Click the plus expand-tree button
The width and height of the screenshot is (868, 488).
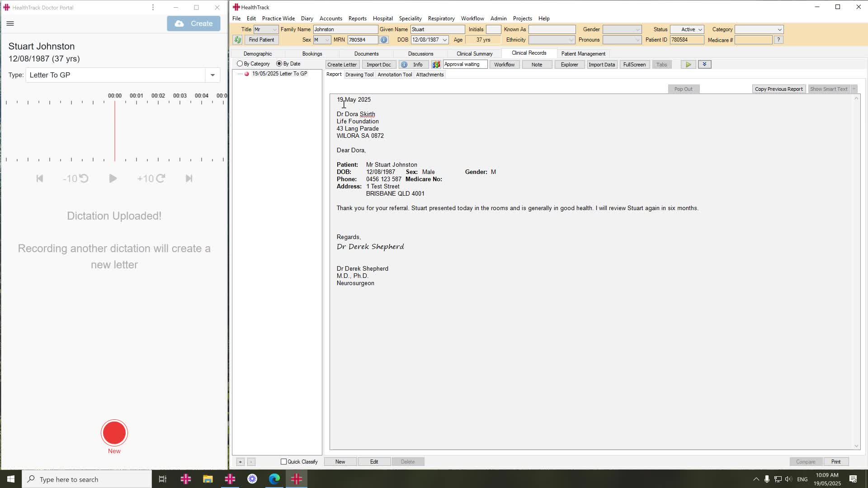coord(241,462)
